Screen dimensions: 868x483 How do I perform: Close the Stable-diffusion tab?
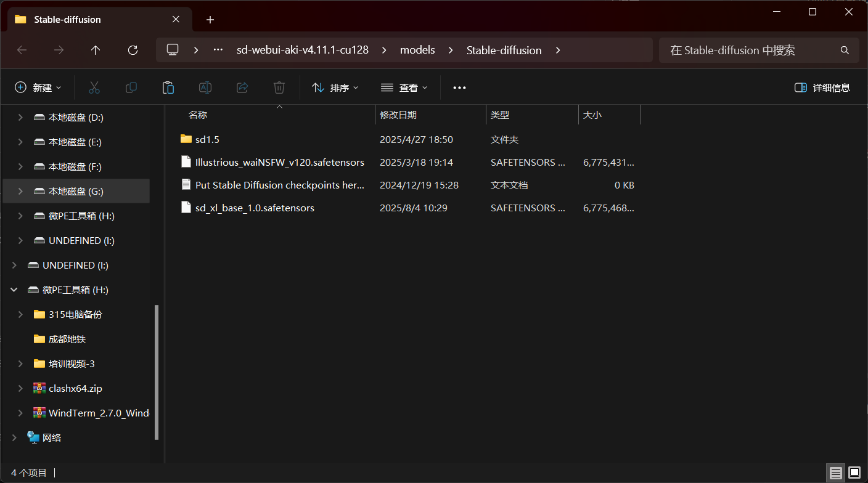click(176, 19)
